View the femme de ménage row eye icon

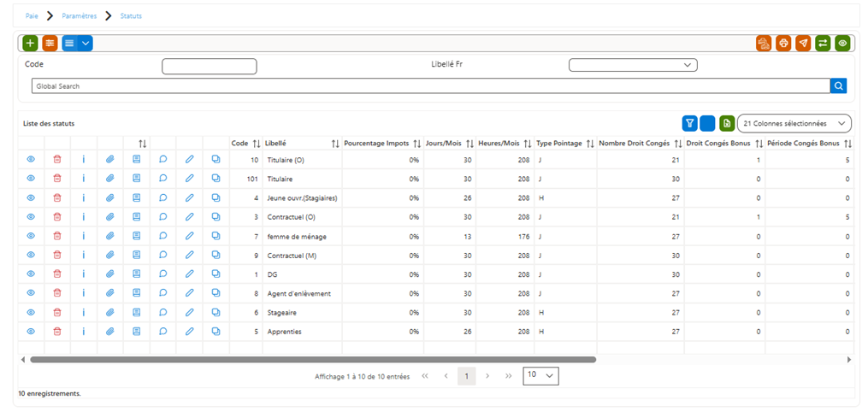(x=31, y=236)
